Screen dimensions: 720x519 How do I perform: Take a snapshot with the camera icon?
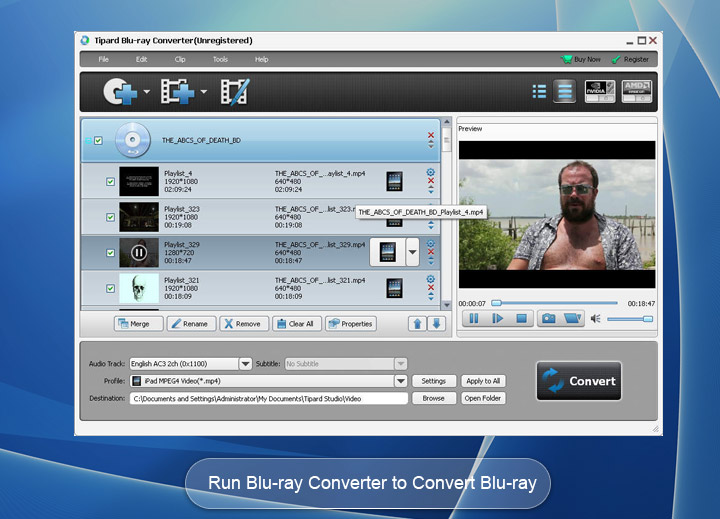pyautogui.click(x=548, y=318)
